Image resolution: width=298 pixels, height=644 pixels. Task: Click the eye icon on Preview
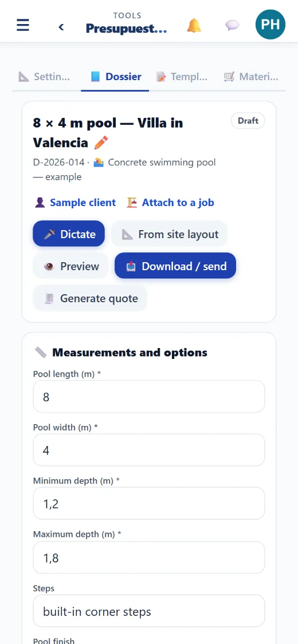49,266
